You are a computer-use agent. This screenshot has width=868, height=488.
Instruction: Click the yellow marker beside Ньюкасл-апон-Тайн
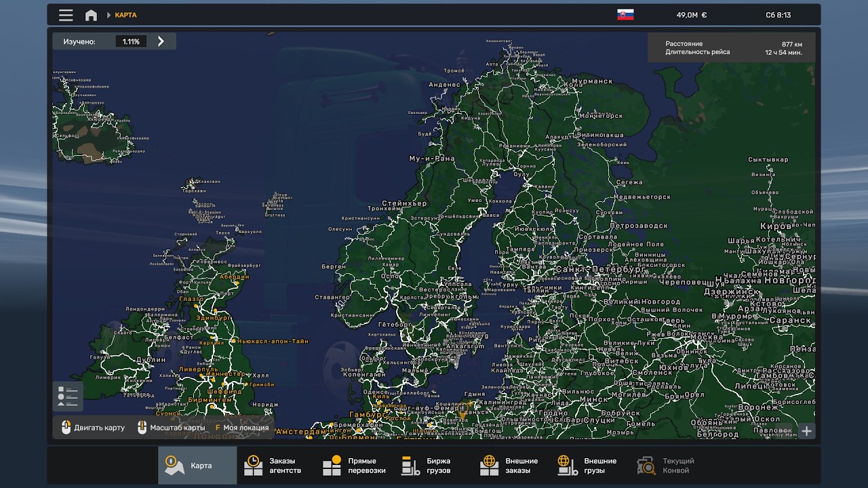pos(233,341)
